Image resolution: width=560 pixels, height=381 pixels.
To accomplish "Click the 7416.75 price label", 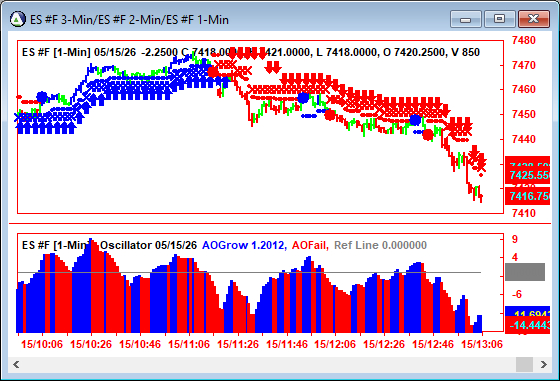I will coord(528,196).
